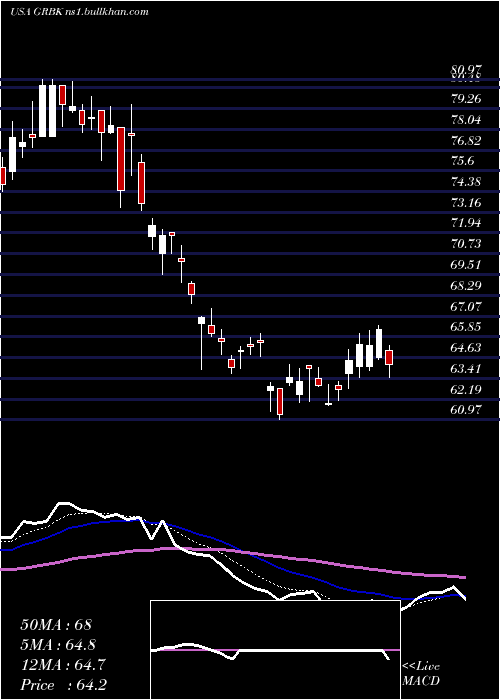This screenshot has width=500, height=700.
Task: Click the 79.26 price axis label
Action: coord(466,99)
